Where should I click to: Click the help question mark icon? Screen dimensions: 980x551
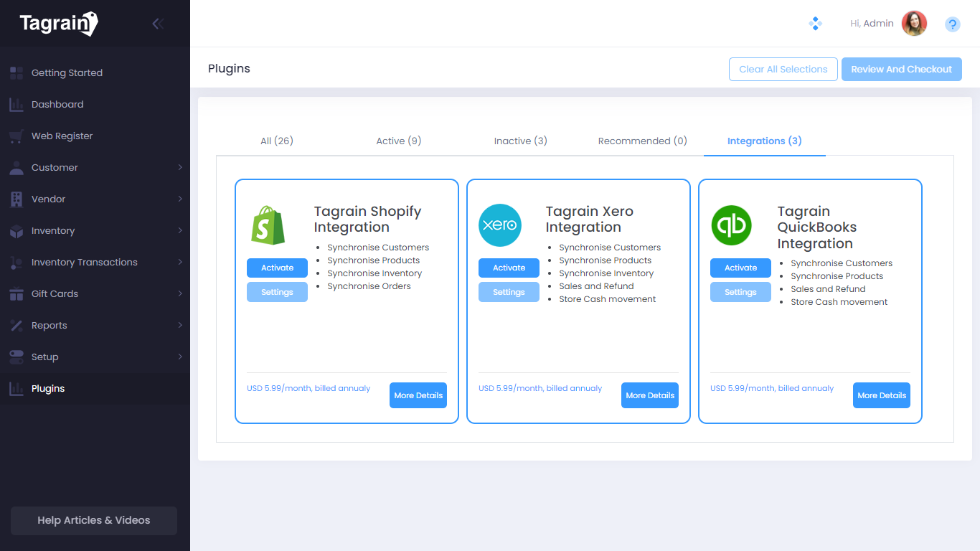[x=952, y=24]
